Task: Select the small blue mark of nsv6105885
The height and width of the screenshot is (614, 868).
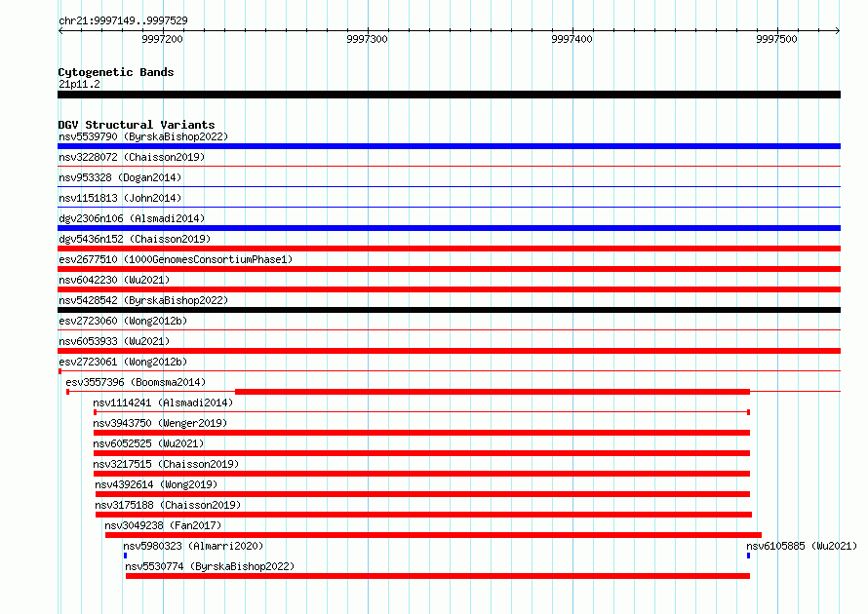Action: pos(748,556)
